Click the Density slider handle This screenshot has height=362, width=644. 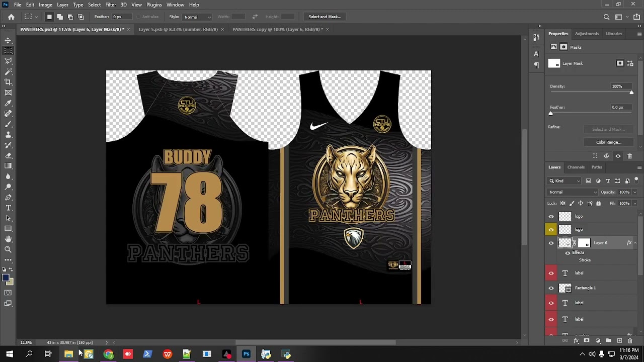631,93
